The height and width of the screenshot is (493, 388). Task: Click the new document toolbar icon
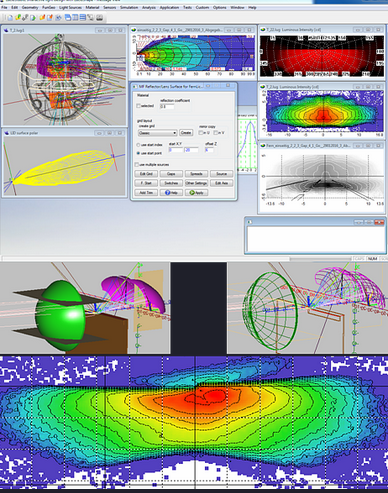[x=10, y=18]
